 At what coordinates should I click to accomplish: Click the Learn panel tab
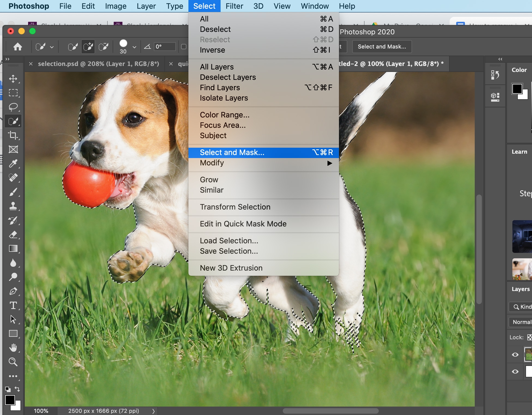click(x=521, y=152)
